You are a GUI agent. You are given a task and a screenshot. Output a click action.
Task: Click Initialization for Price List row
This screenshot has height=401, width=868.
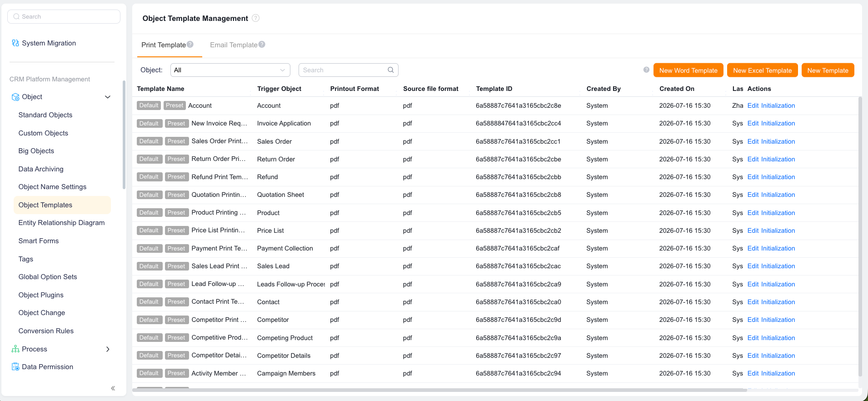point(778,231)
